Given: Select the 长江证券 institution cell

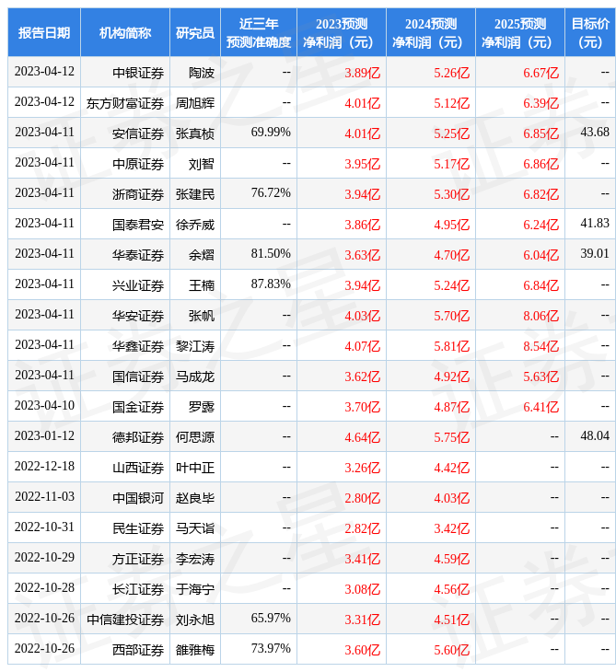Looking at the screenshot, I should point(125,589).
